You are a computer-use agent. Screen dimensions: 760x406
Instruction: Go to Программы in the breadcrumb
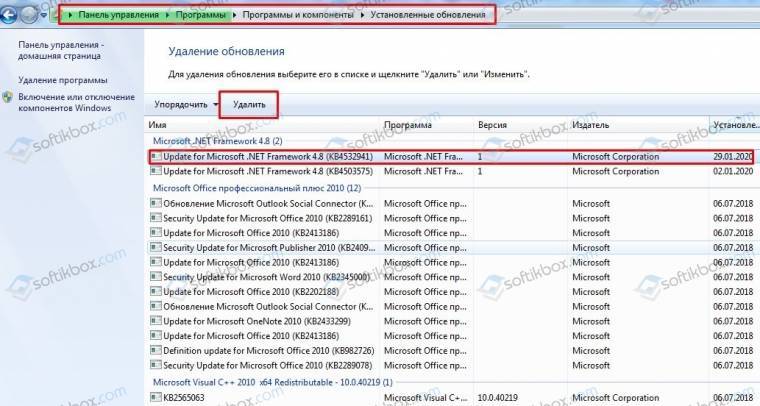[201, 15]
